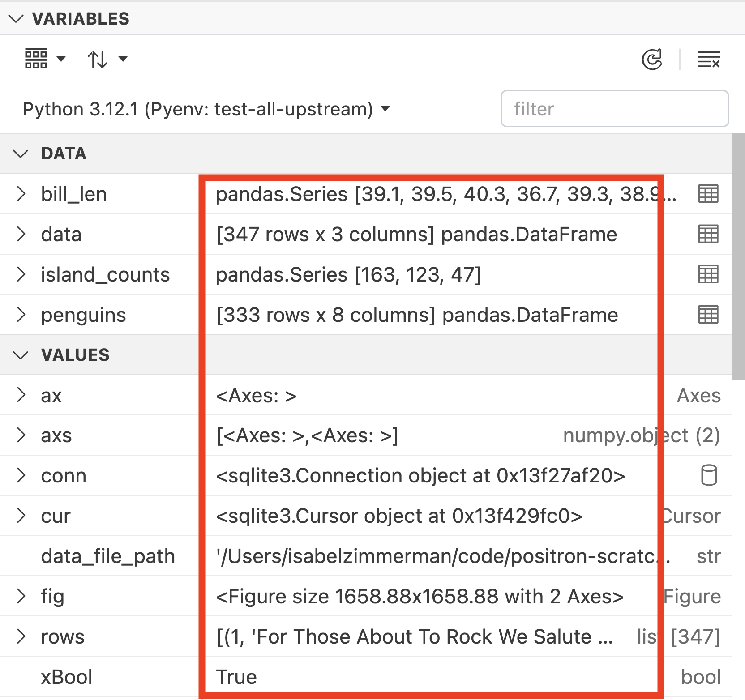Click the filter input field
This screenshot has height=700, width=745.
[x=614, y=108]
